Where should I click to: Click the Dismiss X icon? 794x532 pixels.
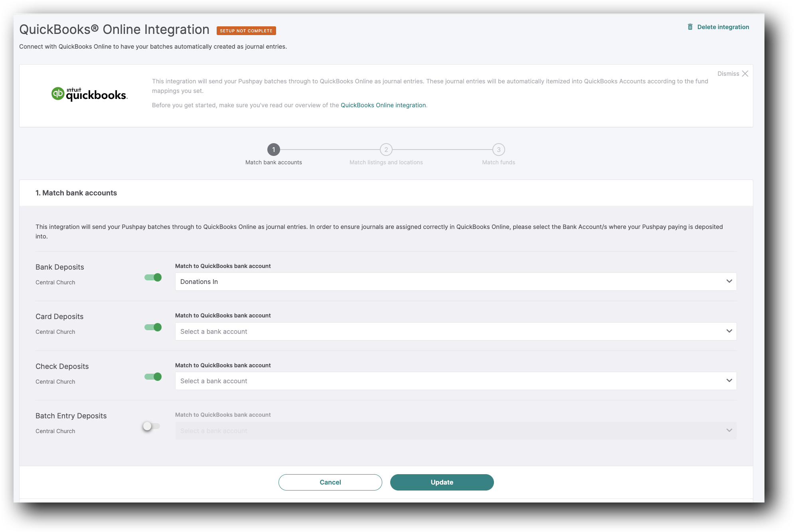[x=745, y=73]
